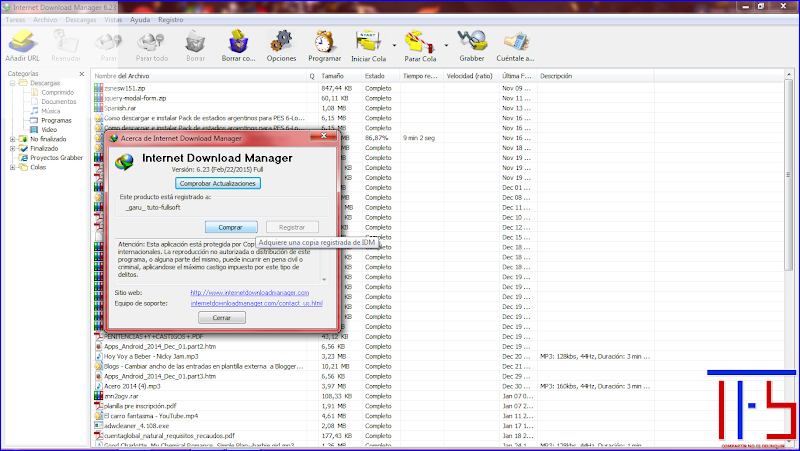Click Comprobar Actualizaciones button
Screen dimensions: 800x451
[x=217, y=183]
